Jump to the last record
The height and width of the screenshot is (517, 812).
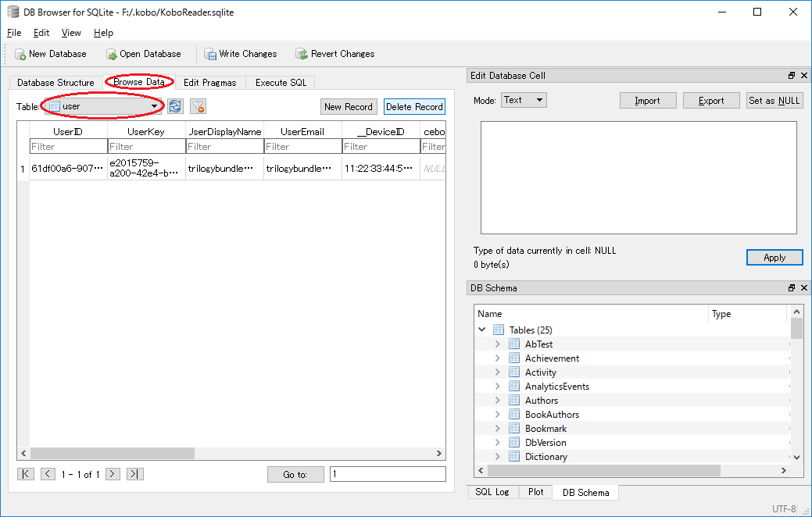133,473
